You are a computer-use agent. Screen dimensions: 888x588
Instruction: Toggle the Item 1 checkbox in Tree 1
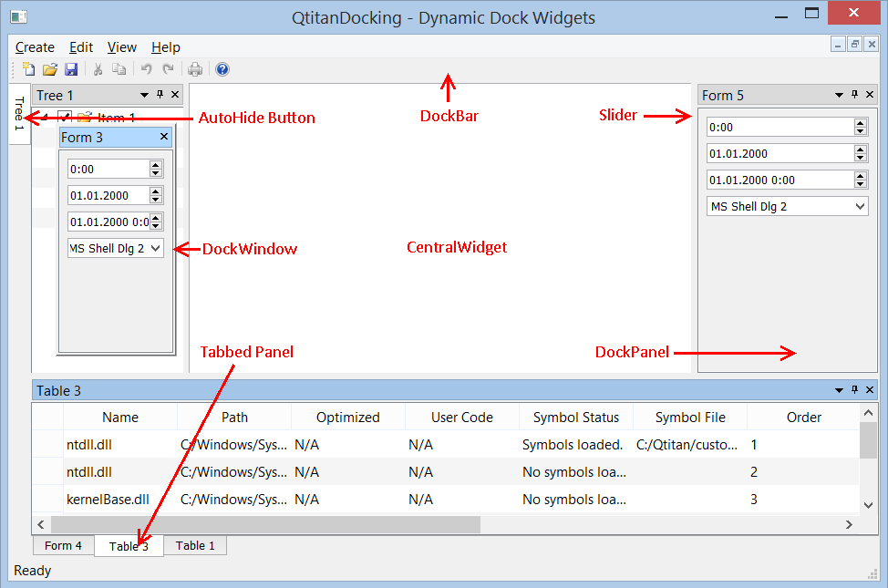coord(65,117)
